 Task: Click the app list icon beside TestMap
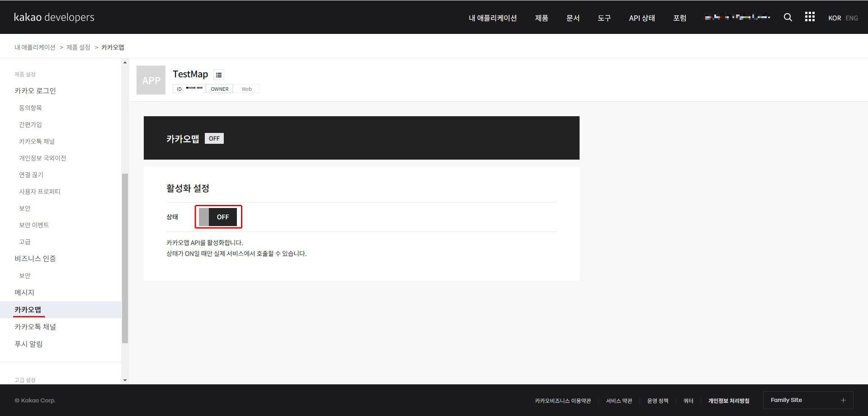click(x=219, y=75)
